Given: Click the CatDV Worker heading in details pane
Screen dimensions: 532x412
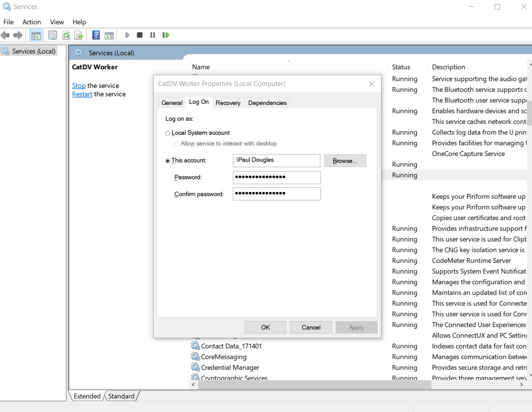Looking at the screenshot, I should point(95,67).
